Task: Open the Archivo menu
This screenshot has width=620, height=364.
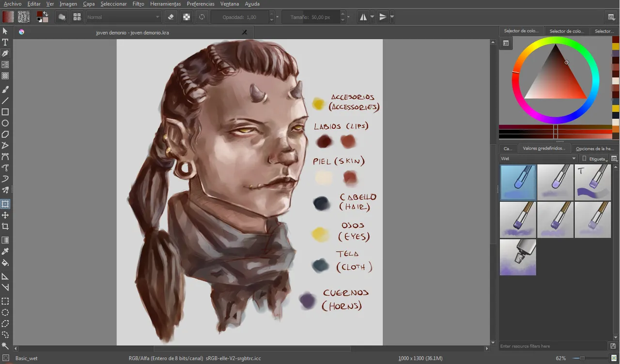Action: tap(13, 4)
